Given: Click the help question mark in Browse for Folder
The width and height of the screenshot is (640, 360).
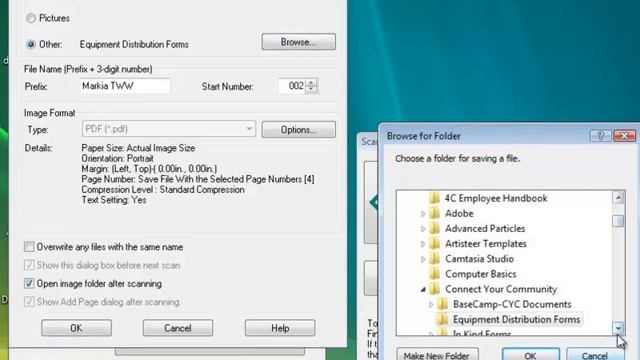Looking at the screenshot, I should coord(600,136).
